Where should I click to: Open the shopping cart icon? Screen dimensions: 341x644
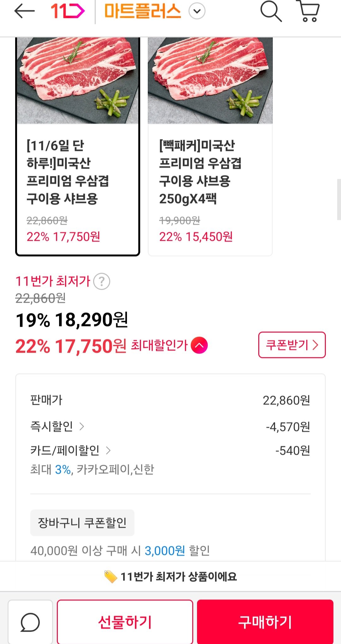(x=308, y=11)
